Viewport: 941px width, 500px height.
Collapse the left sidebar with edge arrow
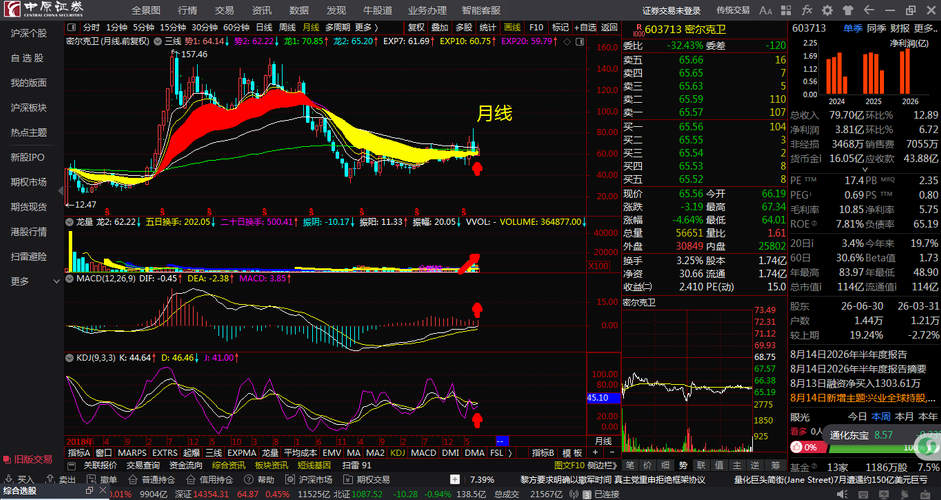point(61,190)
